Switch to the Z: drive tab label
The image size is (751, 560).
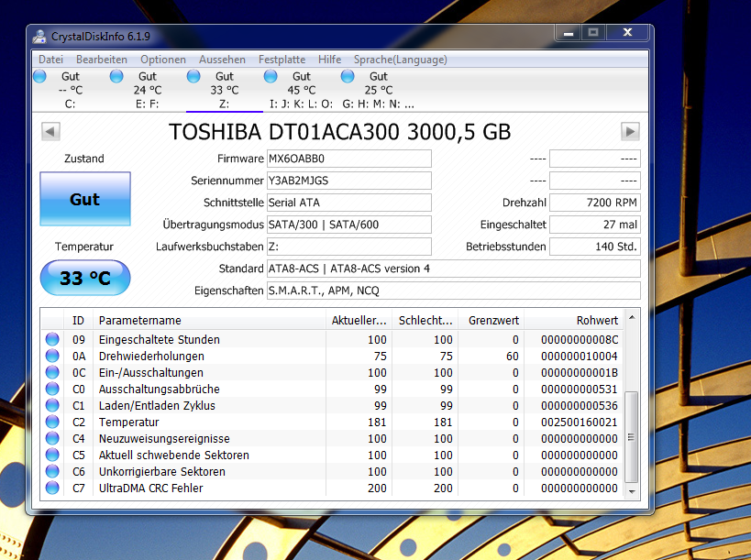point(224,104)
